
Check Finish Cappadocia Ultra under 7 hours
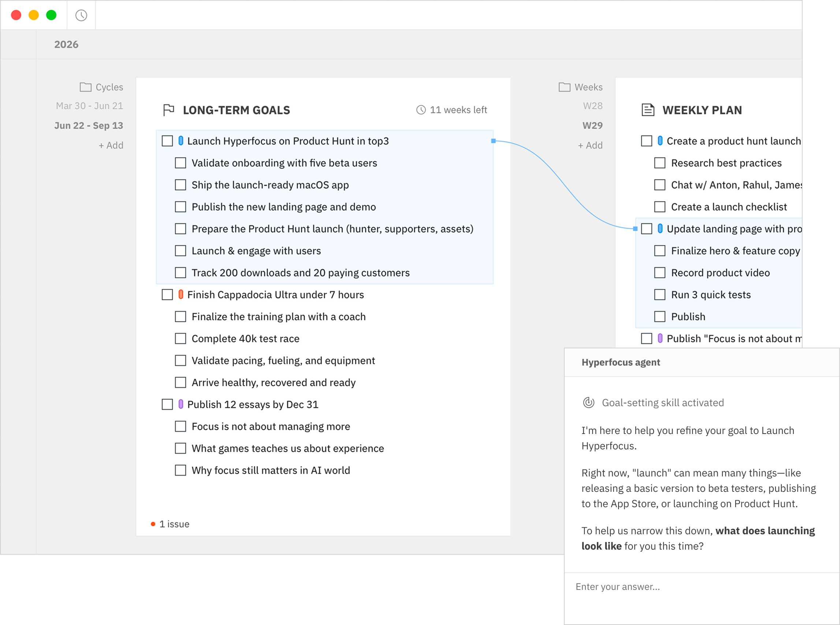(167, 294)
